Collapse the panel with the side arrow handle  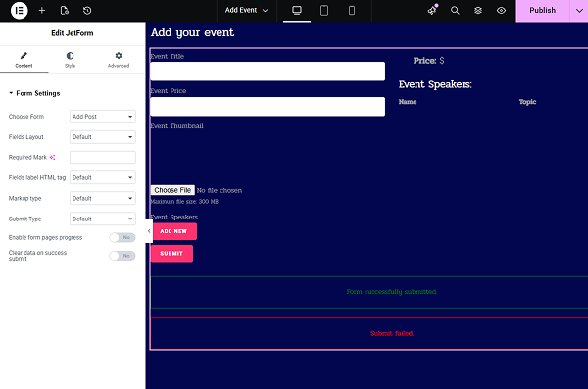click(149, 231)
